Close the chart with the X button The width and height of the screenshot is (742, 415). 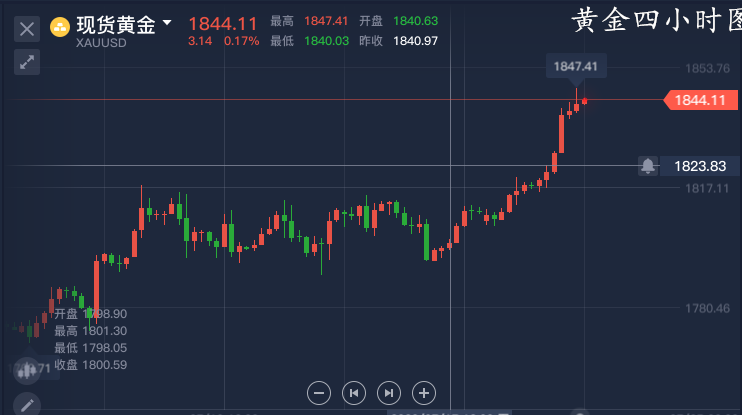(x=27, y=29)
